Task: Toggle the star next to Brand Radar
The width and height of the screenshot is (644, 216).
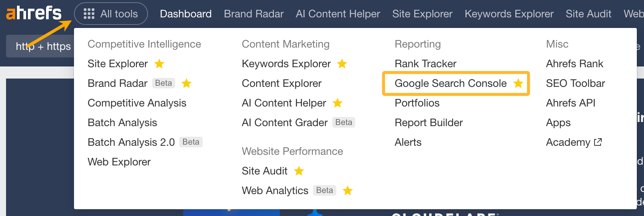Action: click(x=186, y=83)
